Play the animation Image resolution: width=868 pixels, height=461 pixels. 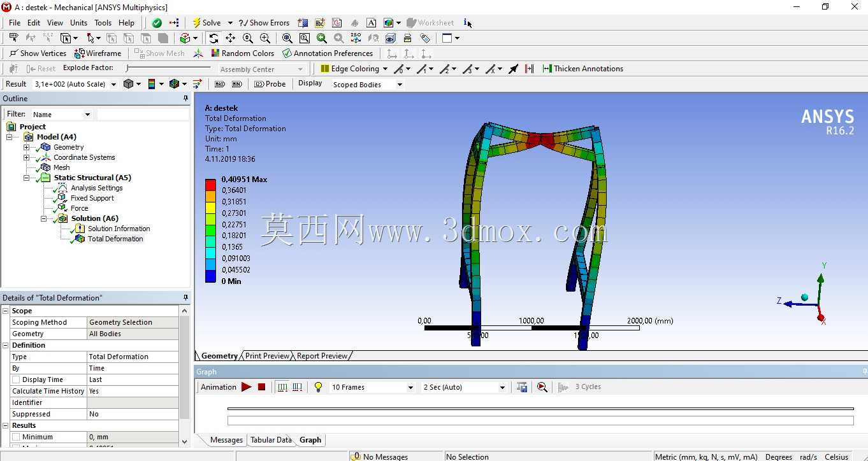246,387
